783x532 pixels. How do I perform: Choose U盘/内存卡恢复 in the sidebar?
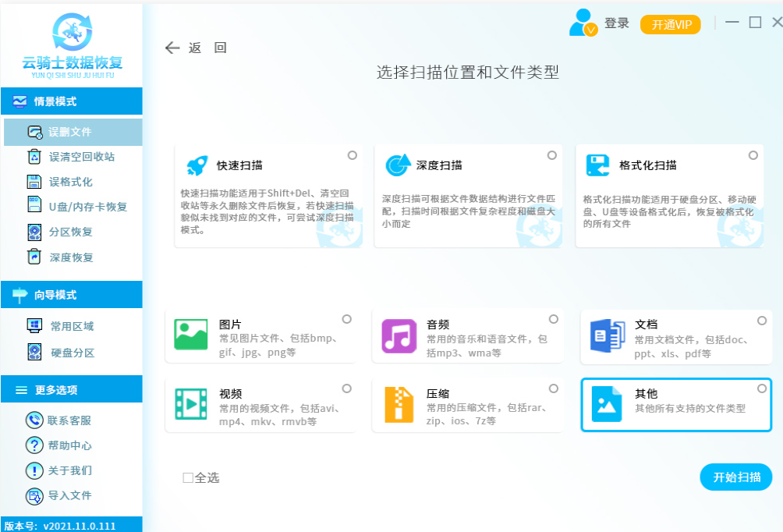click(87, 207)
